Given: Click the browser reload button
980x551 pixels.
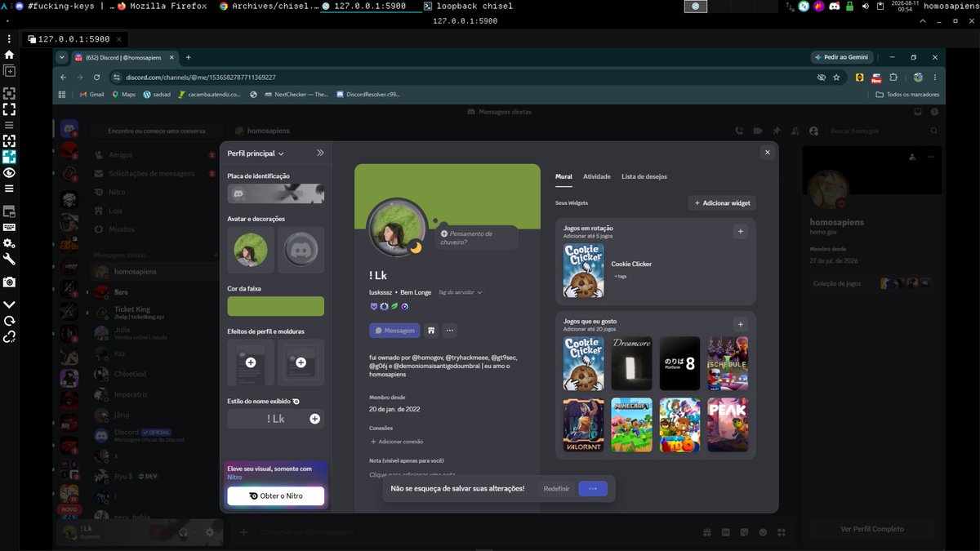Looking at the screenshot, I should click(96, 78).
